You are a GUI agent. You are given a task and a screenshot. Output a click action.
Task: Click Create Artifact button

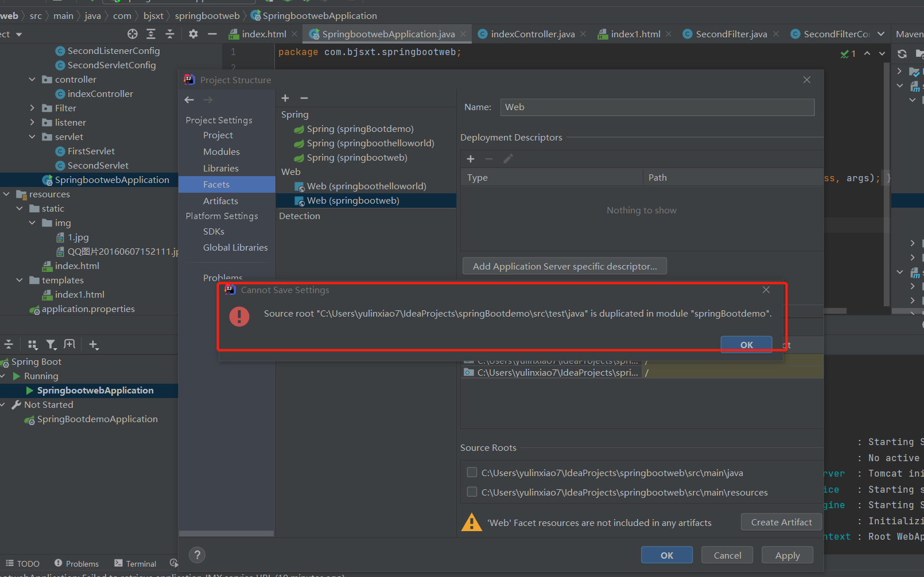(x=781, y=522)
